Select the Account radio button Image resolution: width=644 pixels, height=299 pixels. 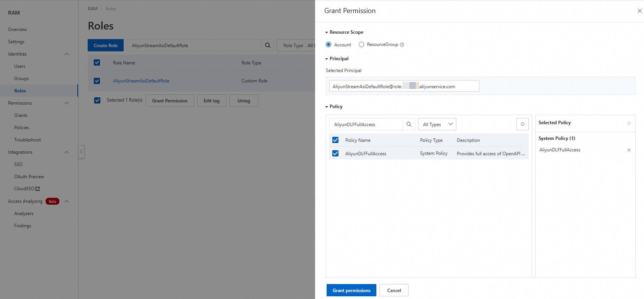coord(329,44)
